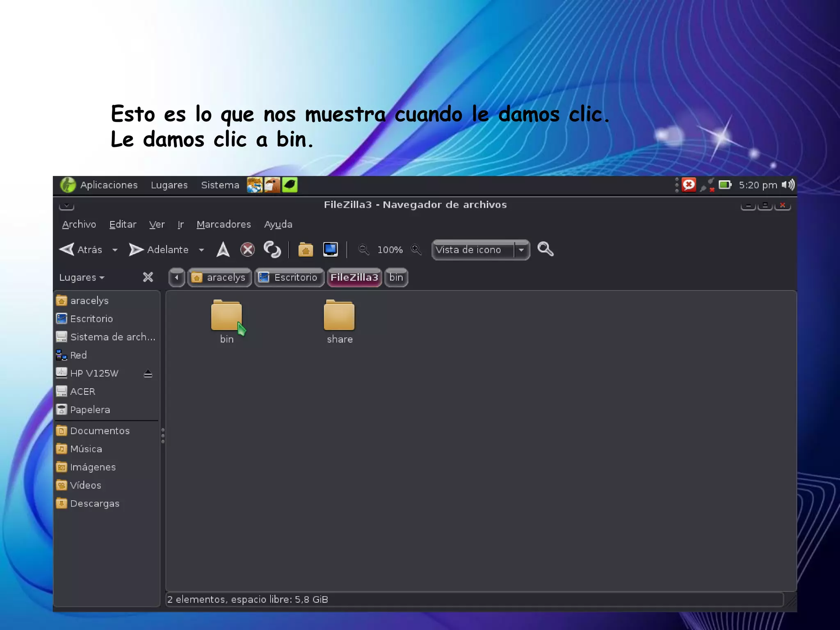Image resolution: width=840 pixels, height=630 pixels.
Task: Open the Editar menu
Action: click(x=123, y=224)
